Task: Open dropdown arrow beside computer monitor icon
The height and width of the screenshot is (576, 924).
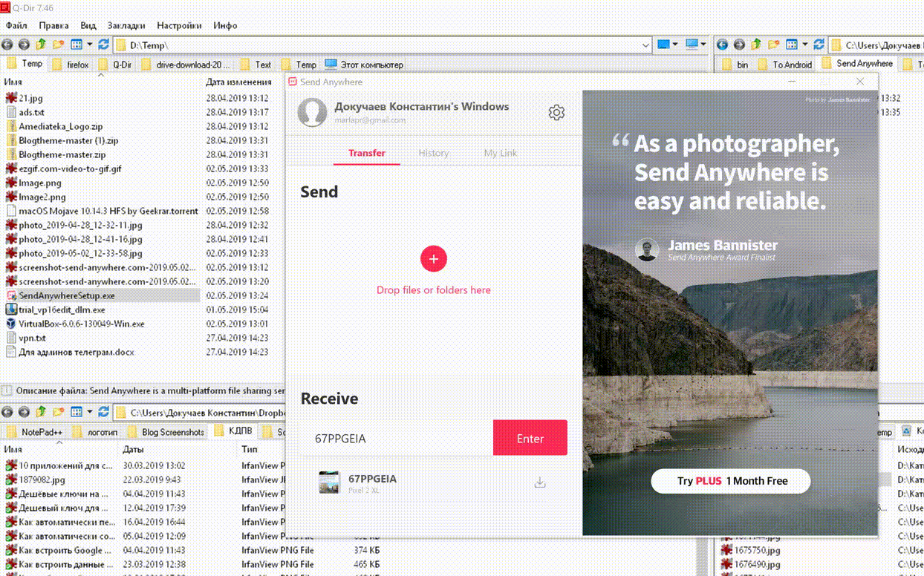Action: (703, 45)
